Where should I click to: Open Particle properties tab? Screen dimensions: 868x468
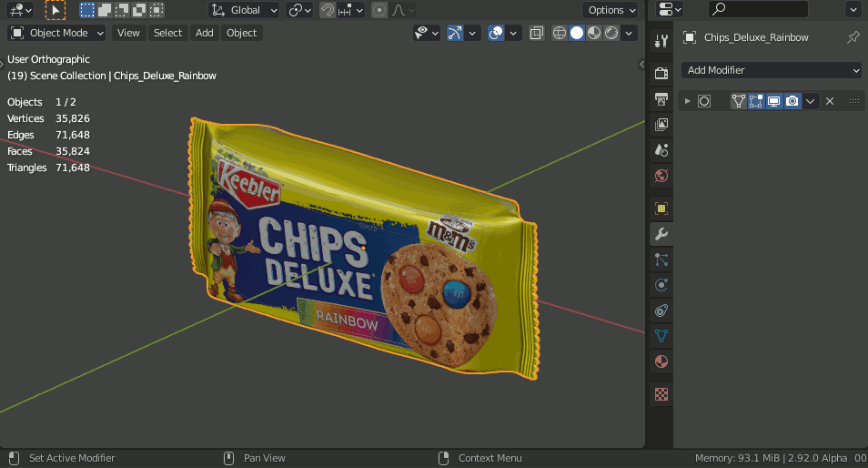(x=661, y=259)
